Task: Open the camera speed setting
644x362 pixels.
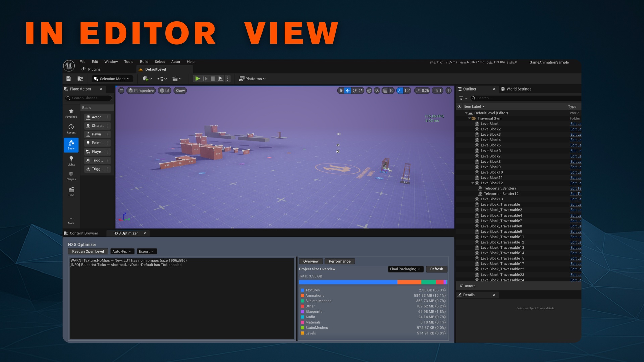Action: point(438,90)
